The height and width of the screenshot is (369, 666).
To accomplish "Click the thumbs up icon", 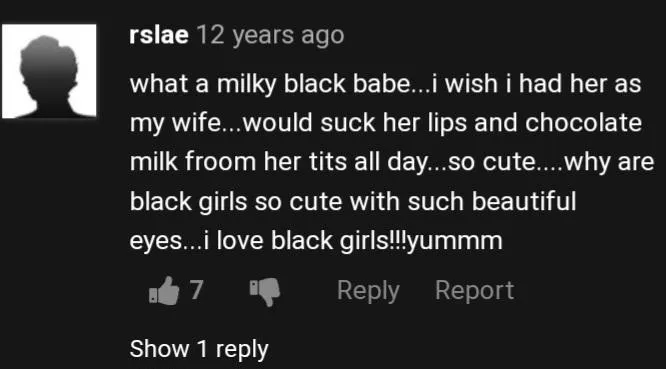I will coord(164,291).
